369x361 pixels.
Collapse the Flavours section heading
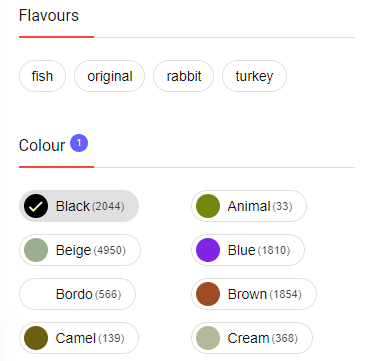[x=49, y=16]
